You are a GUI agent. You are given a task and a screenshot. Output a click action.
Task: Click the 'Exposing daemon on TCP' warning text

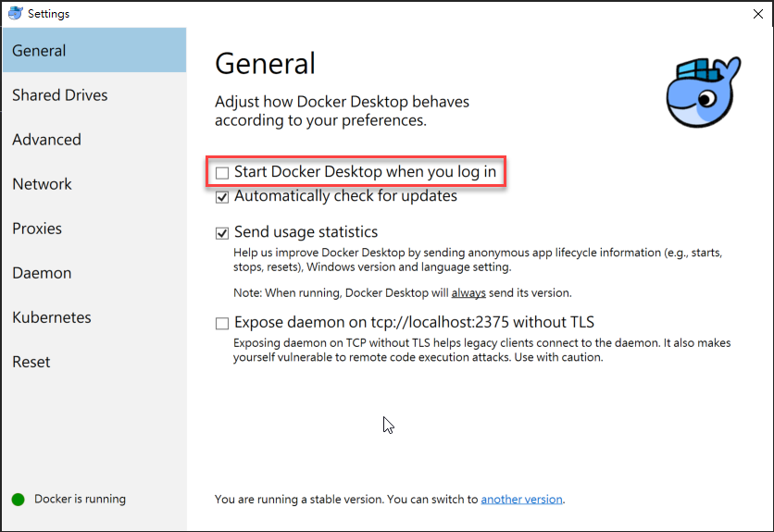[481, 350]
